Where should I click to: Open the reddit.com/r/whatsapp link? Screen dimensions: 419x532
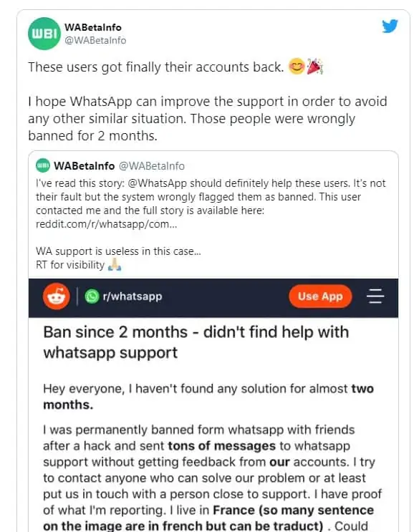point(107,224)
